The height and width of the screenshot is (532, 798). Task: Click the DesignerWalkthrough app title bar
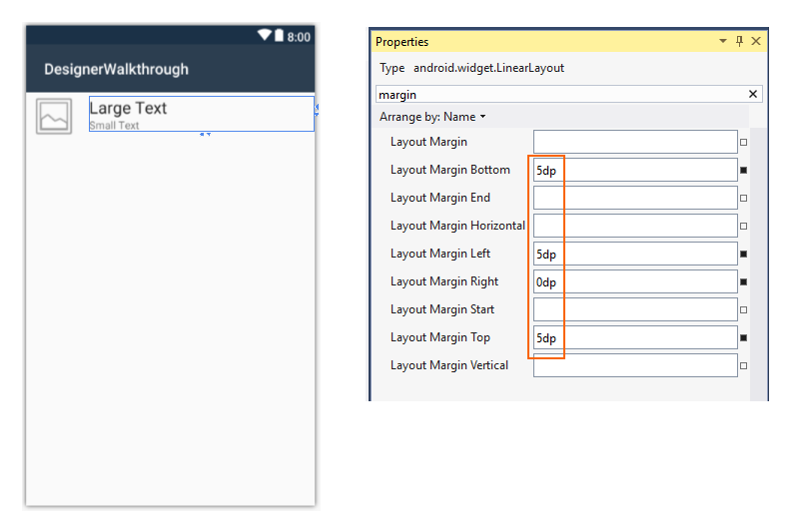(171, 69)
